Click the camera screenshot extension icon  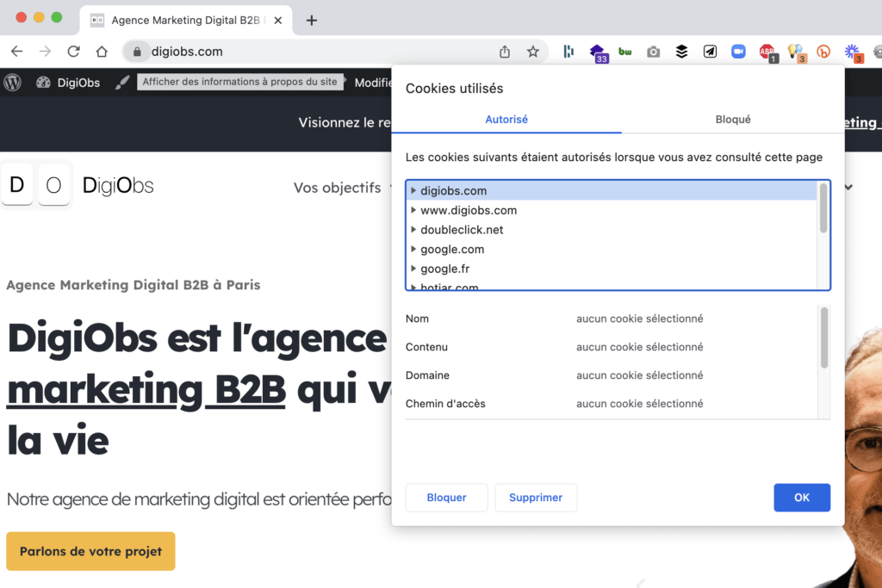pyautogui.click(x=654, y=52)
